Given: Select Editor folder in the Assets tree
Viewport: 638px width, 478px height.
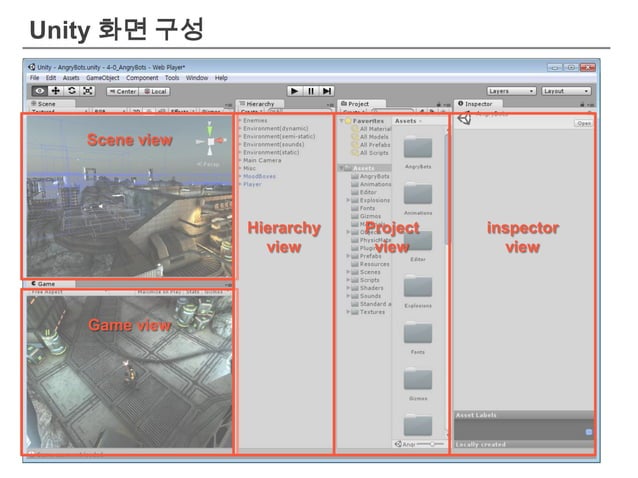Looking at the screenshot, I should [x=364, y=192].
